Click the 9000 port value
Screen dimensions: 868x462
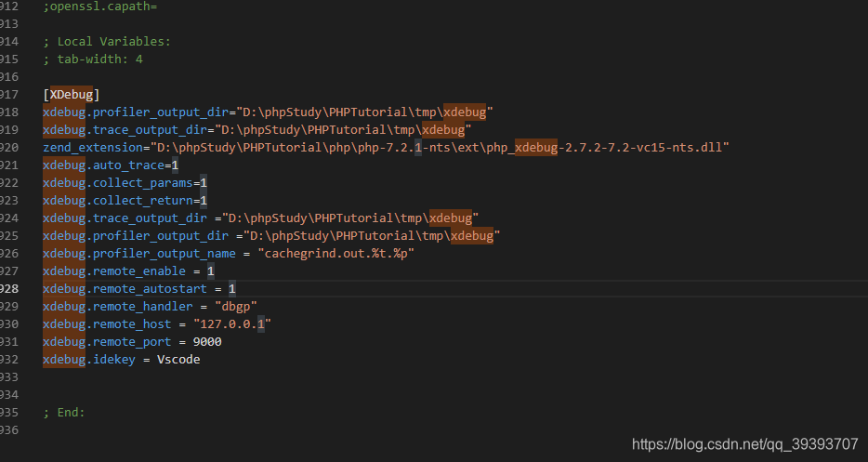tap(207, 342)
